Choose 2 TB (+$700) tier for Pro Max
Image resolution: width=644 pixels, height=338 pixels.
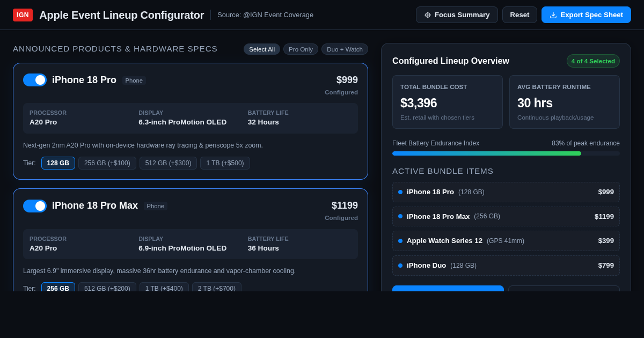tap(217, 288)
